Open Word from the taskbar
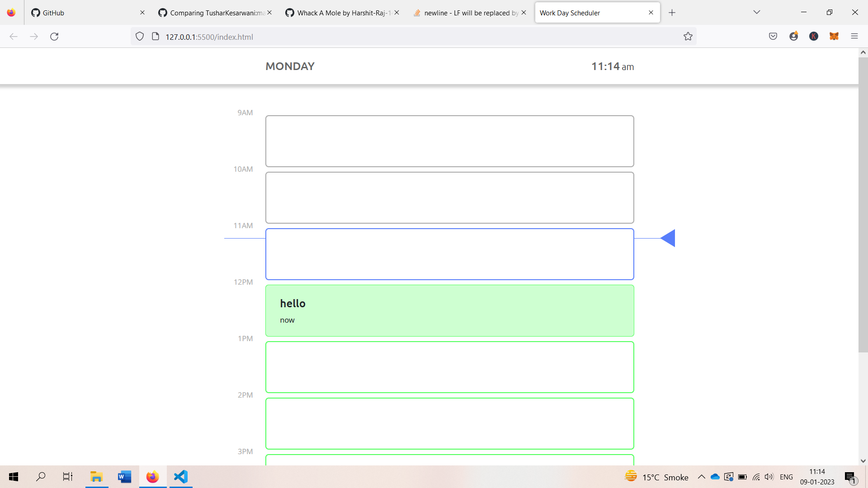Screen dimensions: 868x488 coord(124,477)
